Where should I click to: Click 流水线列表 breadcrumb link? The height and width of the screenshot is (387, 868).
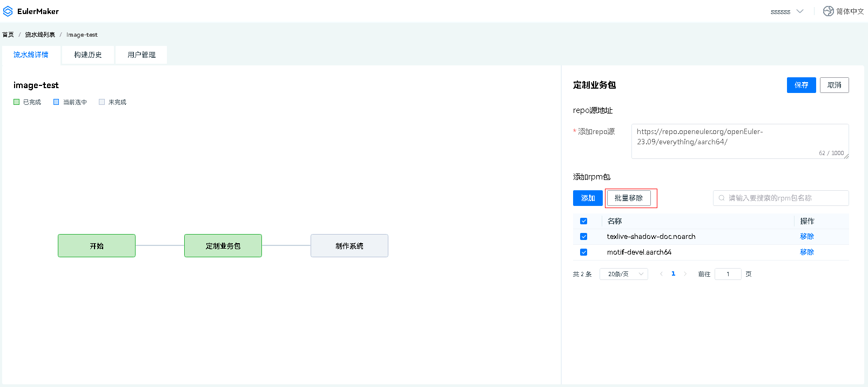pos(40,35)
